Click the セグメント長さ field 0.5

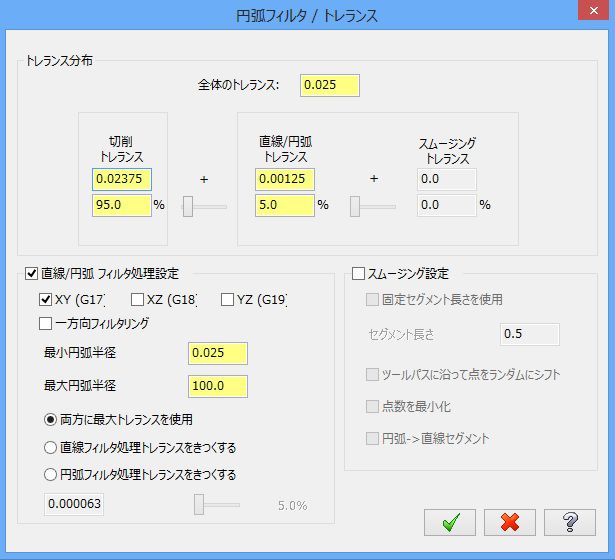pos(530,335)
